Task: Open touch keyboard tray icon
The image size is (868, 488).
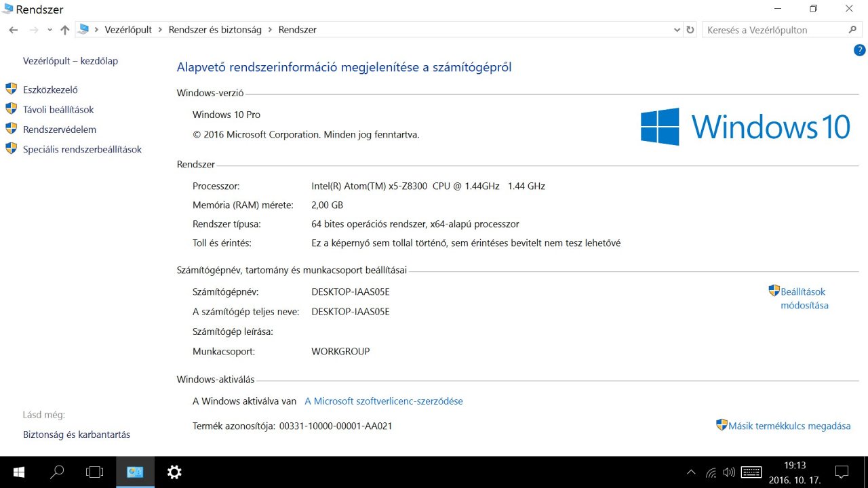Action: [x=751, y=472]
